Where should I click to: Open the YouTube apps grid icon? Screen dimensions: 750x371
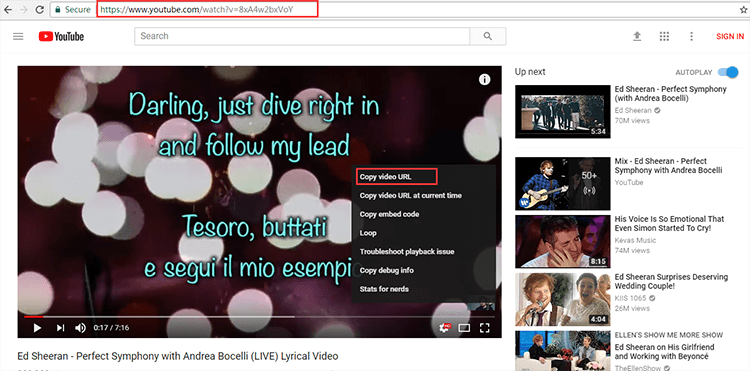pyautogui.click(x=664, y=36)
